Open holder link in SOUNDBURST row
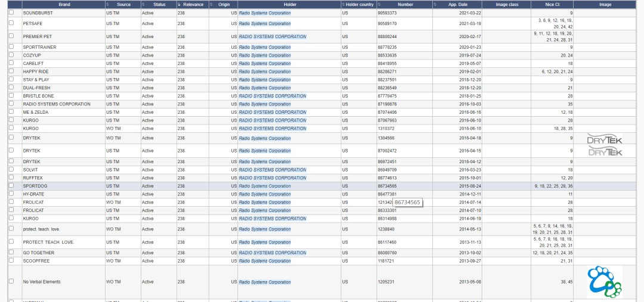The image size is (644, 302). point(265,13)
